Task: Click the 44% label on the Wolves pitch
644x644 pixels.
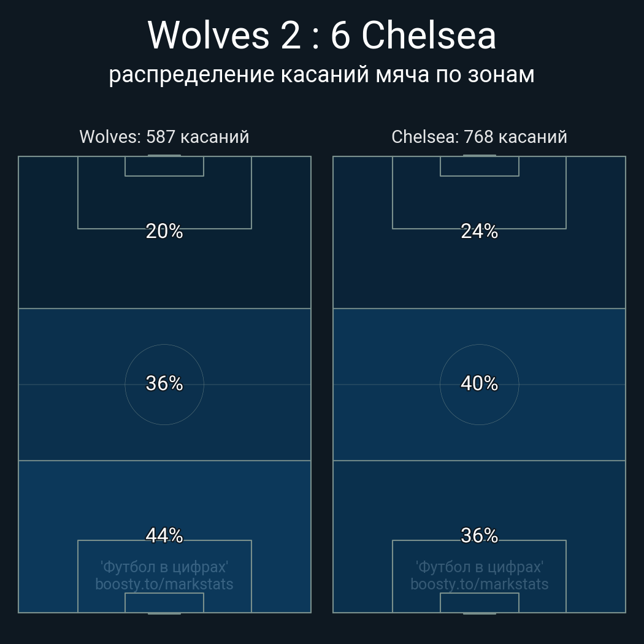Action: 164,535
